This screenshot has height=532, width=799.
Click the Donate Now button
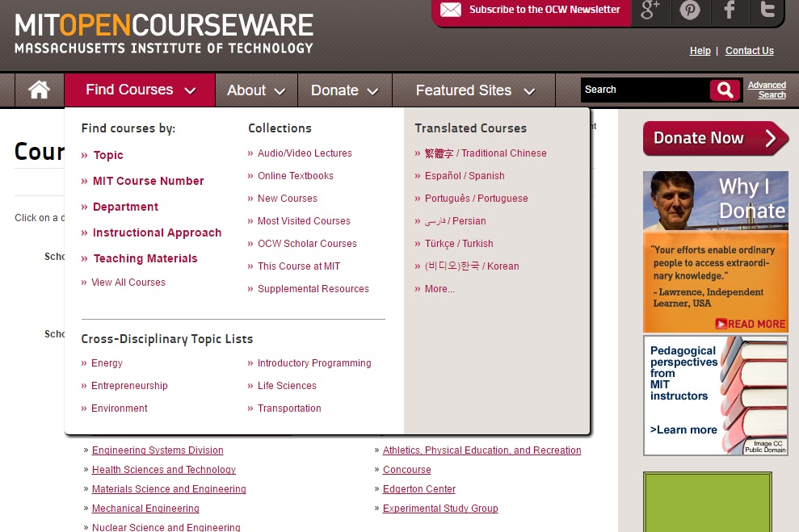tap(715, 138)
